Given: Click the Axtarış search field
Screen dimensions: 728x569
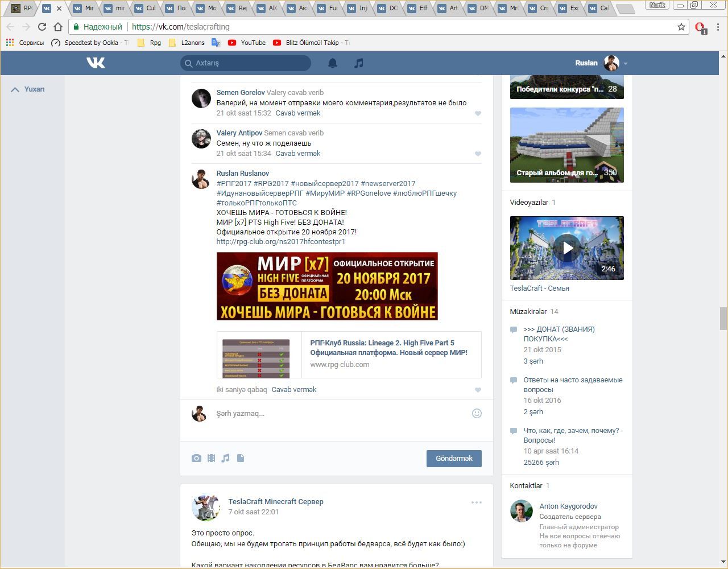Looking at the screenshot, I should (x=246, y=63).
